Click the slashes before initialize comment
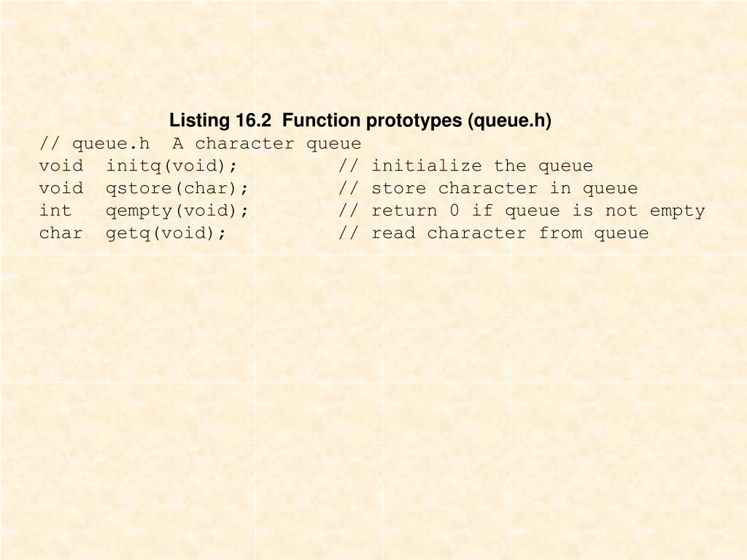 tap(348, 166)
